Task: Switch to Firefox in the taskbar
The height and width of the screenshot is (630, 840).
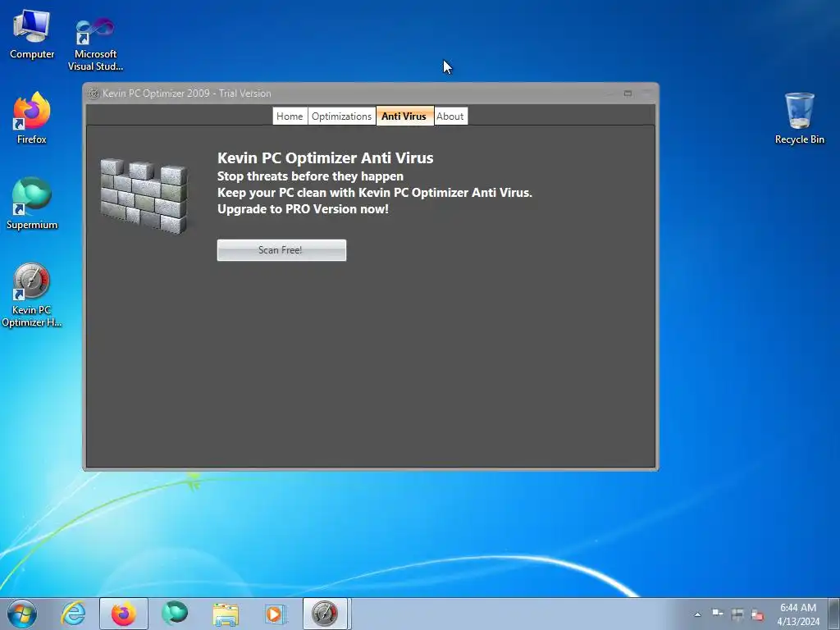Action: (124, 614)
